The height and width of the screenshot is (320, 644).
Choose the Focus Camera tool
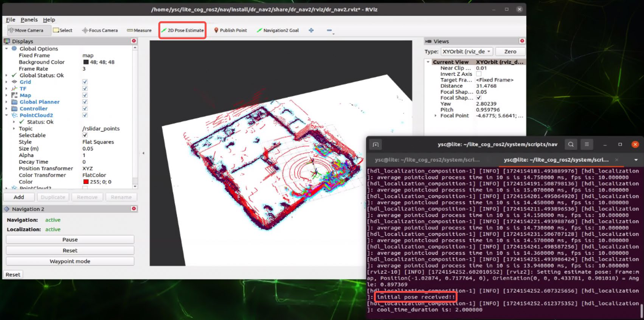pyautogui.click(x=100, y=30)
